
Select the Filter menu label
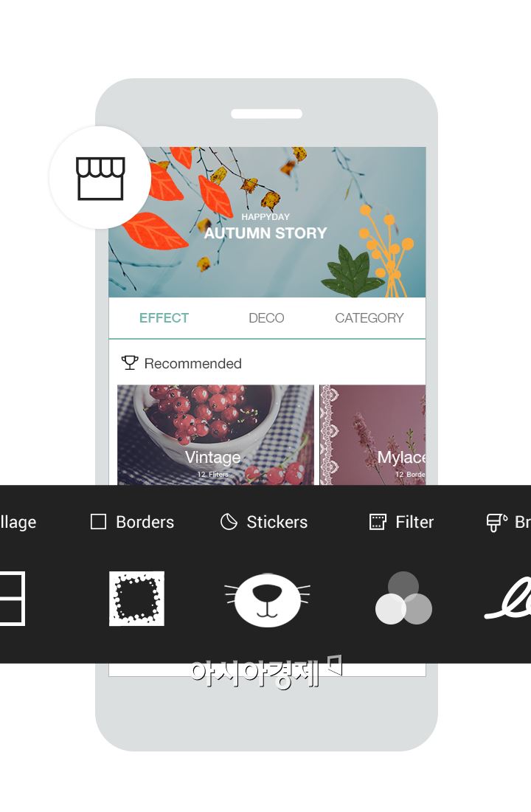(x=414, y=522)
